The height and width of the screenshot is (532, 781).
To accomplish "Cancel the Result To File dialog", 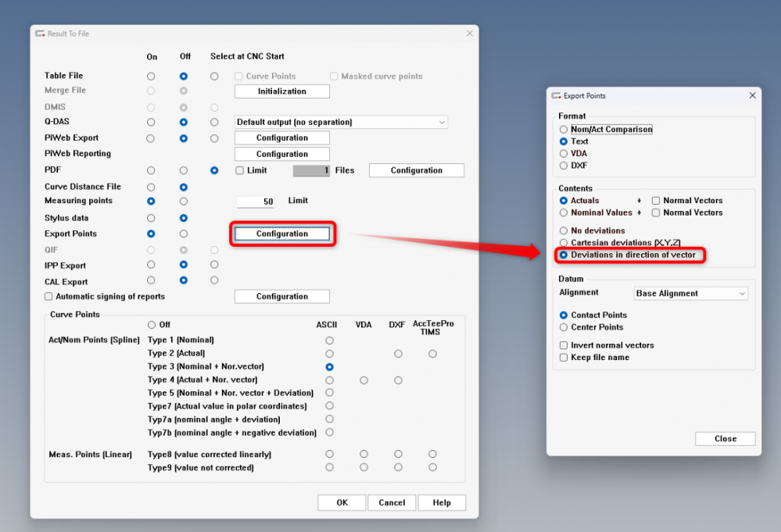I will pos(392,502).
